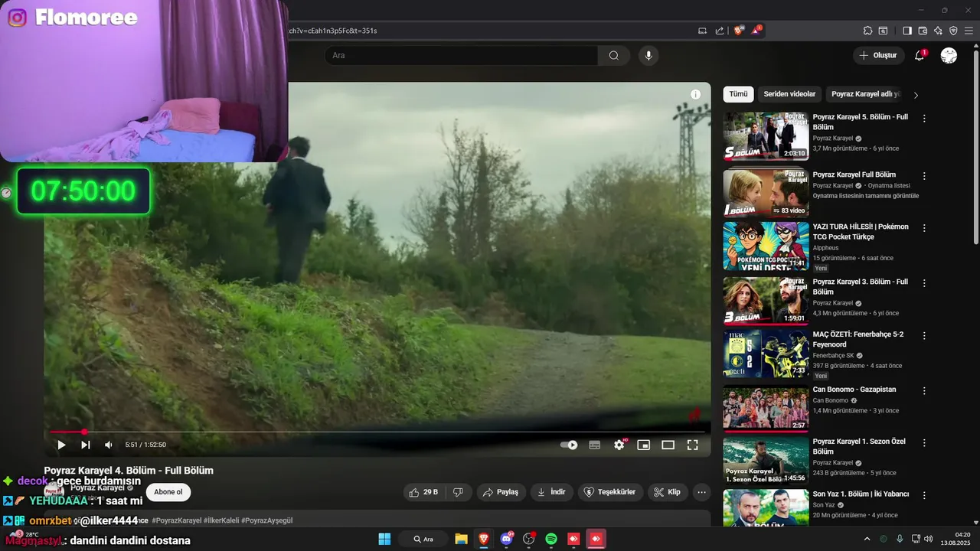The image size is (980, 551).
Task: Open the Windows Start menu
Action: [x=384, y=539]
